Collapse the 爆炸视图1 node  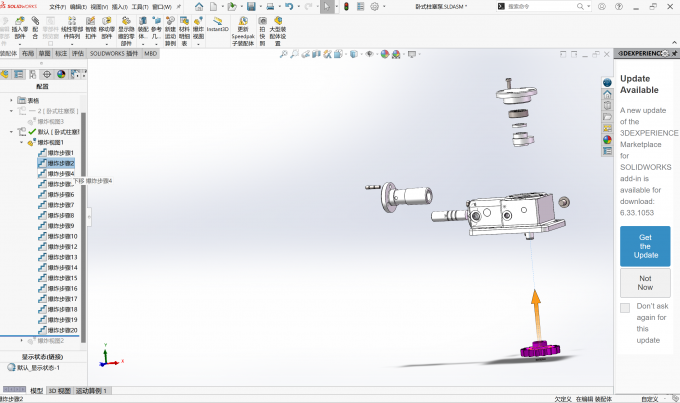tap(21, 142)
